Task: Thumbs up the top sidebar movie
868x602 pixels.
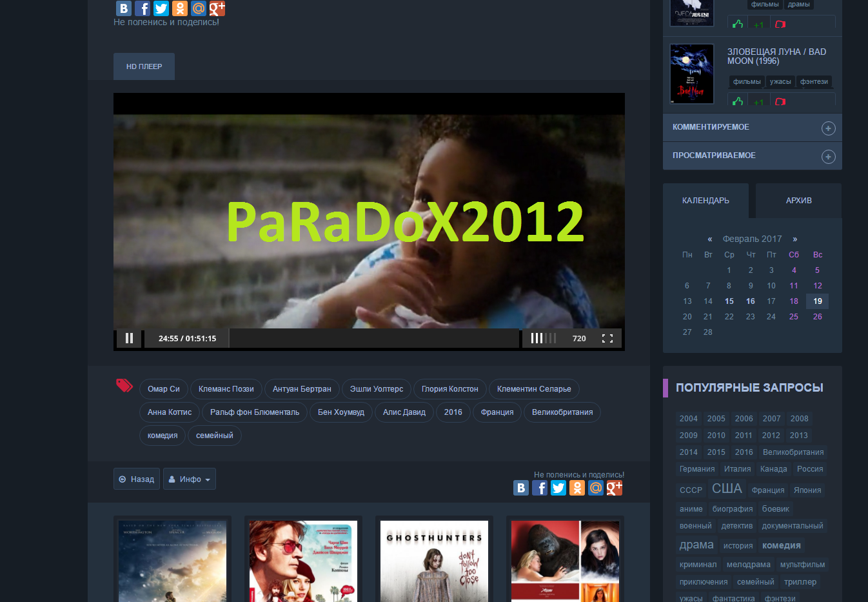Action: (738, 24)
